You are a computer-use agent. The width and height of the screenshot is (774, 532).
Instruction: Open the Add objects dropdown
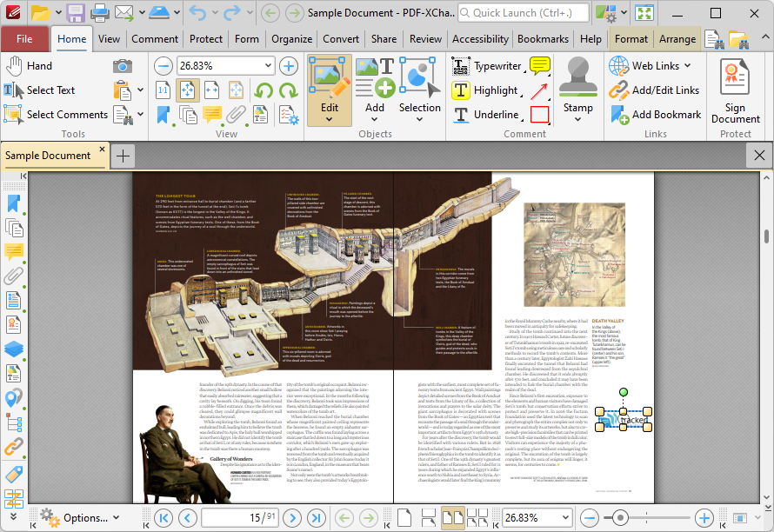375,119
